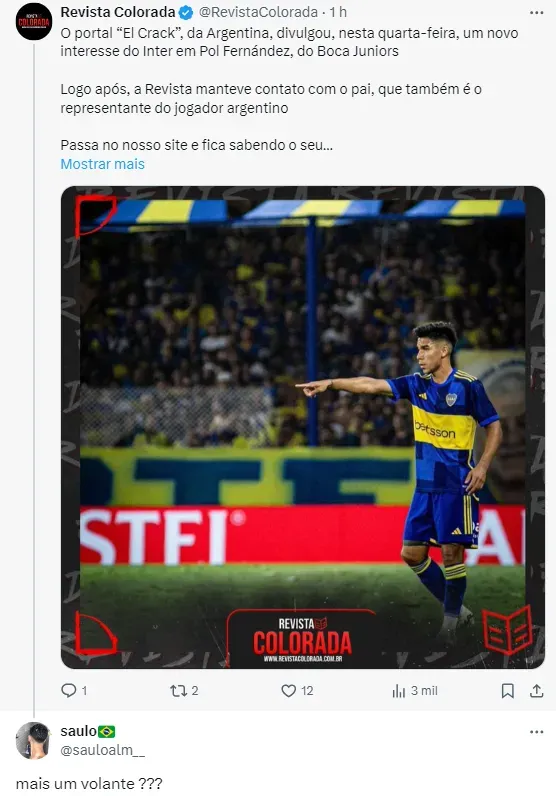
Task: Bookmark the Revista Colorada tweet
Action: coord(508,690)
